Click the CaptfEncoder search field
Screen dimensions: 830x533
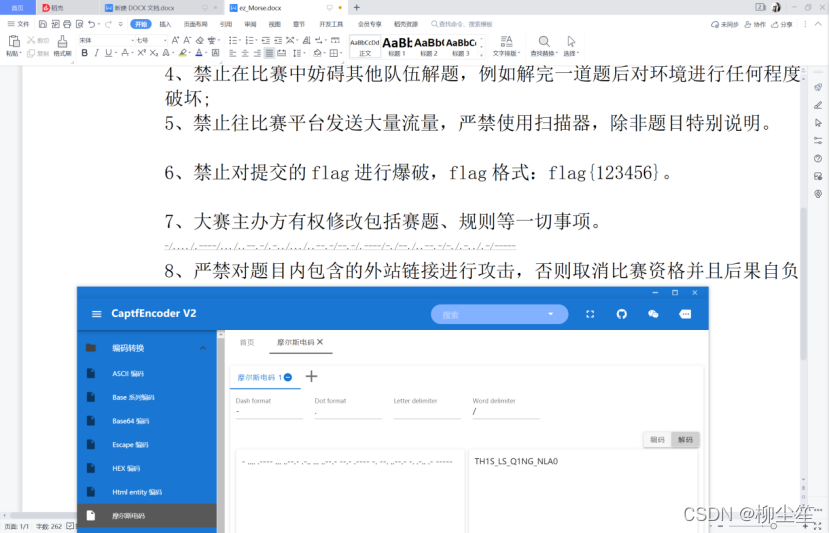499,314
